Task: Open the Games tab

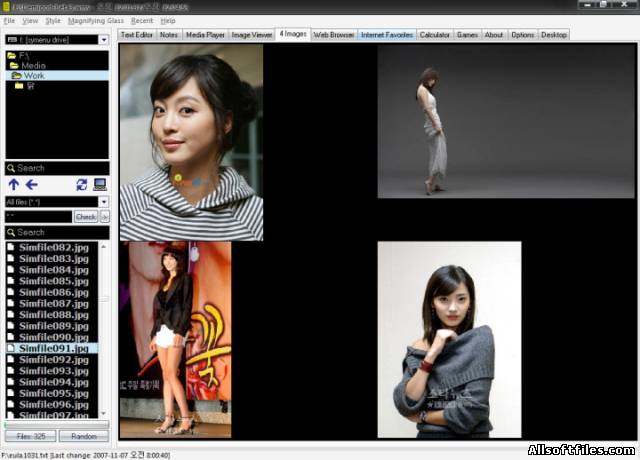Action: pos(467,35)
